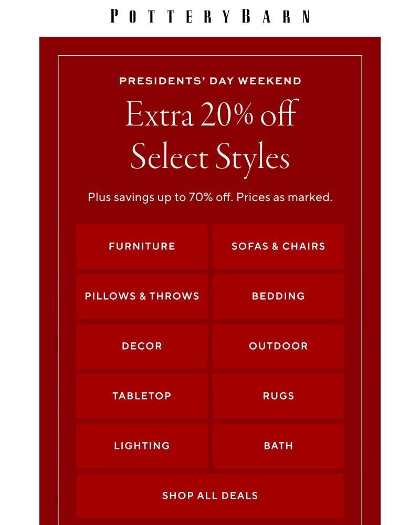This screenshot has width=420, height=525.
Task: Click SHOP ALL DEALS
Action: (209, 495)
